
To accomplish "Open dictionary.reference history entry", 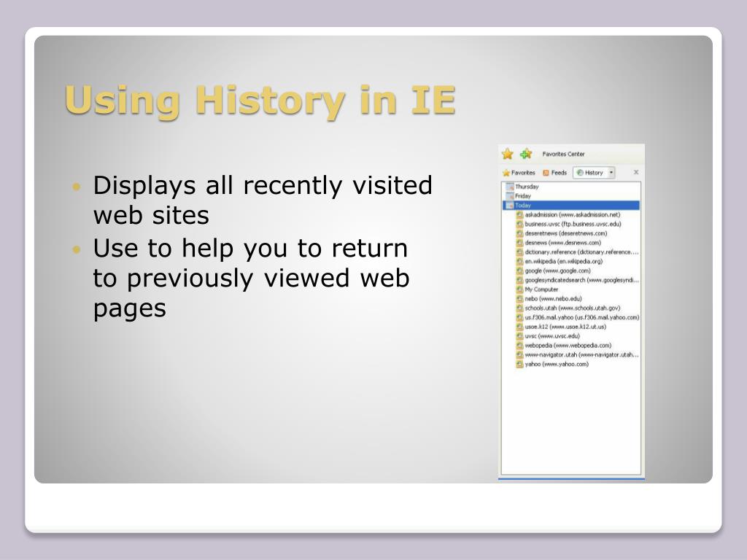I will click(578, 252).
